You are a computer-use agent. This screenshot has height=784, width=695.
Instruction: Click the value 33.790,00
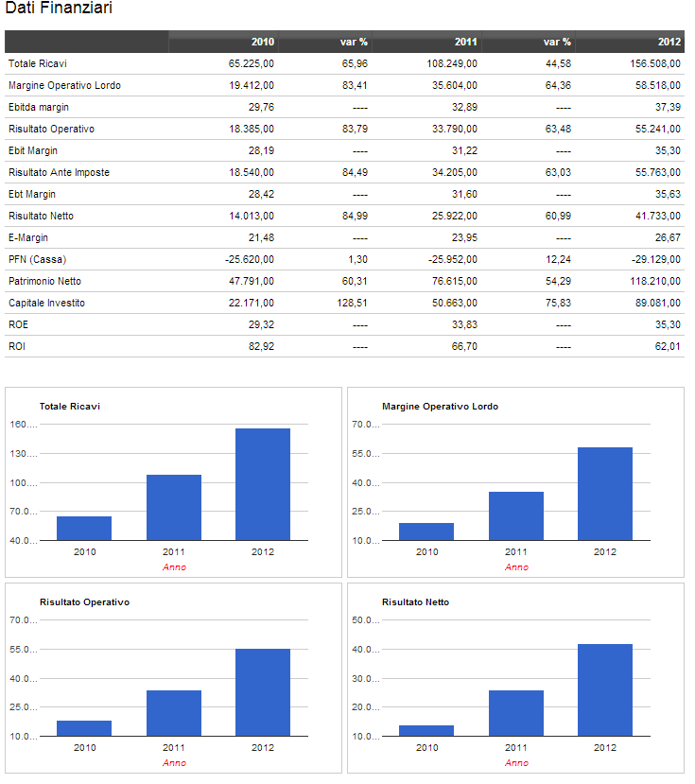pyautogui.click(x=455, y=129)
